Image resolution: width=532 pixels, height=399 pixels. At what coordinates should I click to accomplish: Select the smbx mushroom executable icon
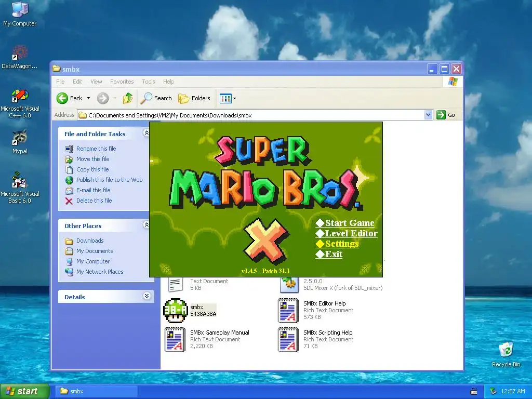[176, 310]
